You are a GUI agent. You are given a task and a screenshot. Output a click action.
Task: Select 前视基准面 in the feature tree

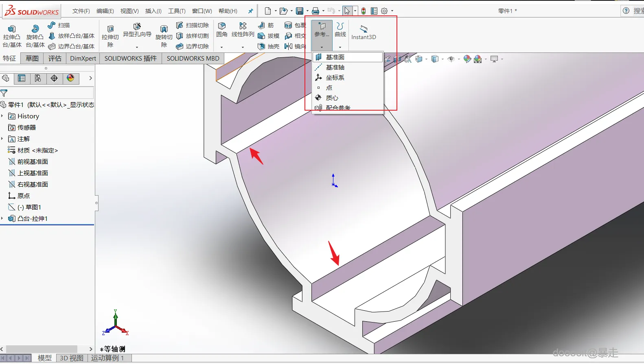click(x=28, y=161)
